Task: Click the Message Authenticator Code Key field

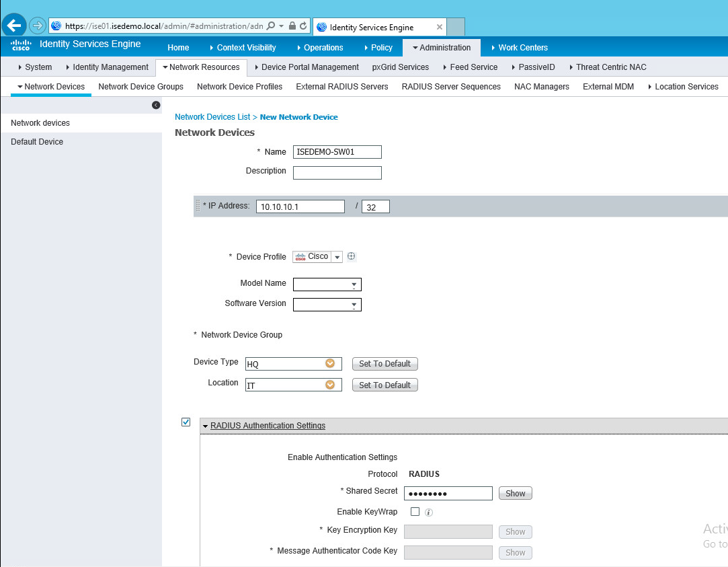Action: click(x=448, y=553)
